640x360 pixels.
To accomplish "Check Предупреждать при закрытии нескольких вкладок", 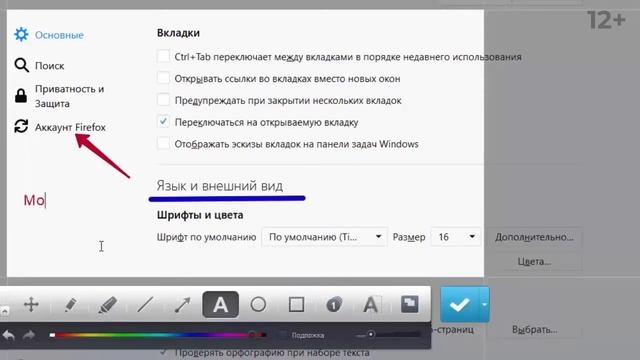I will tap(163, 99).
